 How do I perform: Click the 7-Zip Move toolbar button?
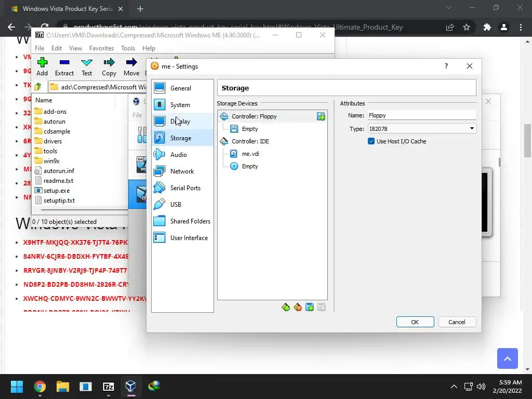(x=131, y=67)
